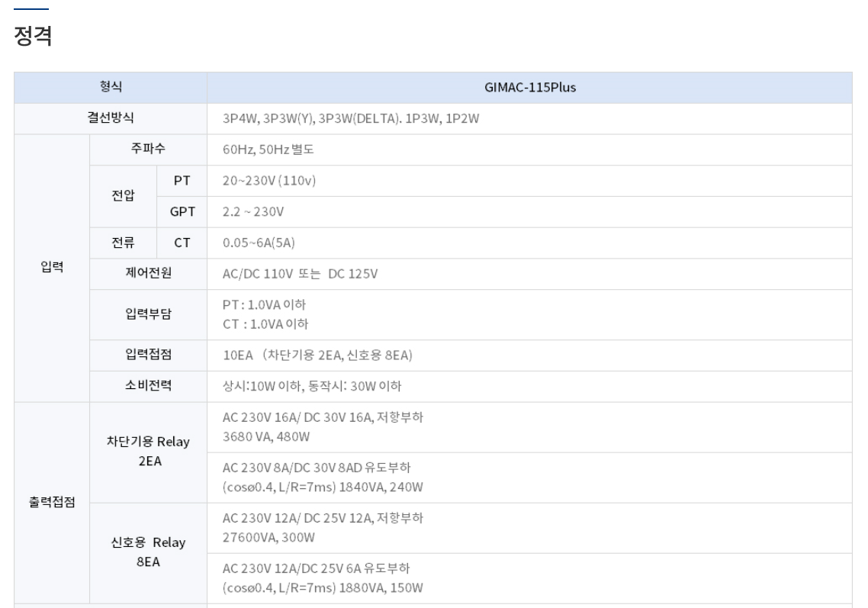Click the '3P4W, 3P3W(Y), 3P3W(DELTA). 1P3W, 1P2W' value
This screenshot has height=608, width=868.
tap(351, 118)
